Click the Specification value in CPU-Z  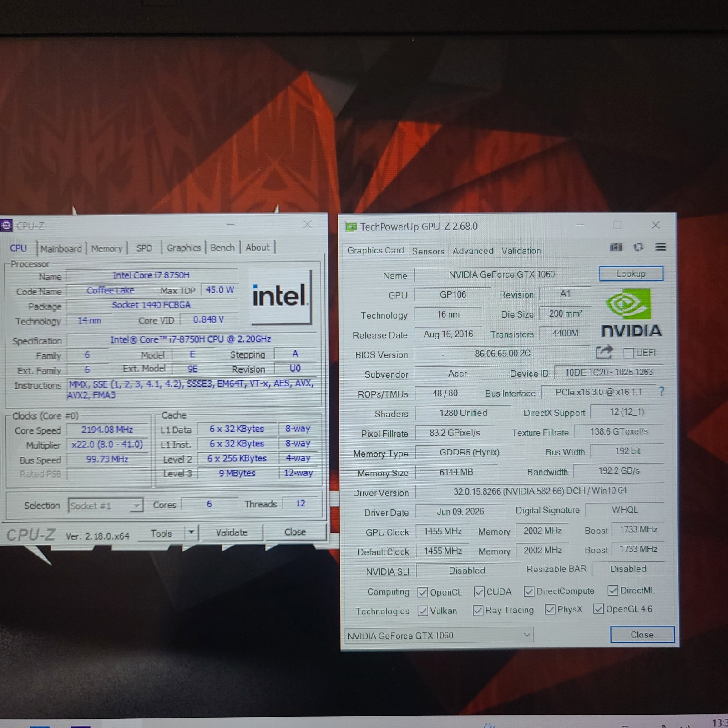pyautogui.click(x=191, y=339)
